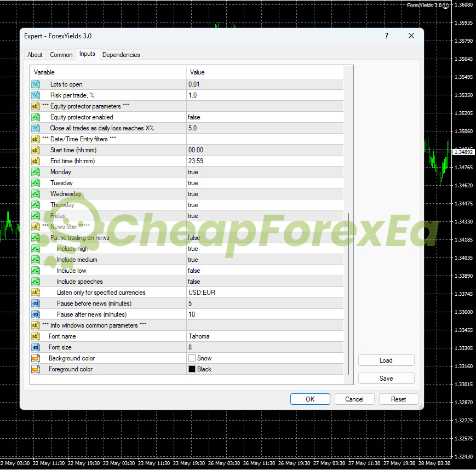This screenshot has width=476, height=470.
Task: Click the Monday boolean icon
Action: click(x=36, y=172)
